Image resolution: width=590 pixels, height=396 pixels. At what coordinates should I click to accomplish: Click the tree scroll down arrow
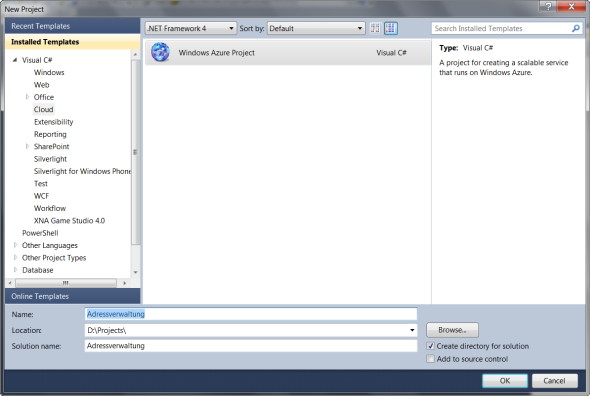pyautogui.click(x=135, y=272)
